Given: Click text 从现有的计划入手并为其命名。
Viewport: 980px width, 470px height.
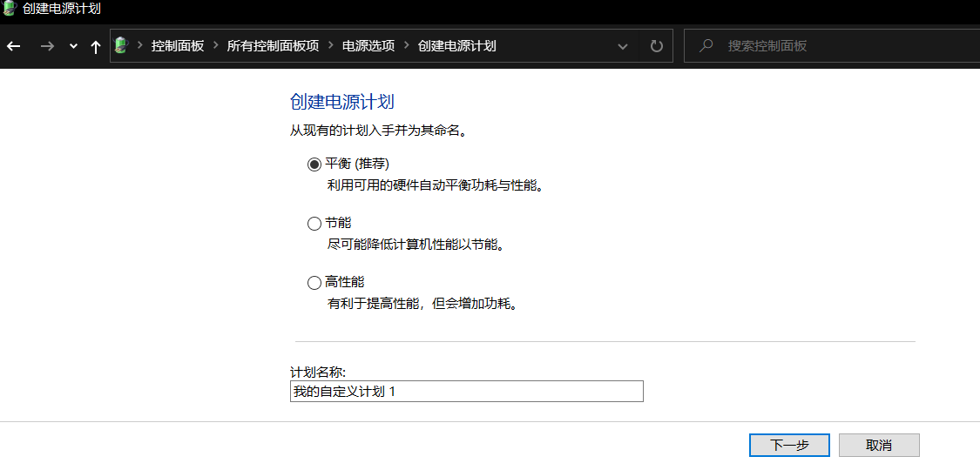Looking at the screenshot, I should [379, 132].
